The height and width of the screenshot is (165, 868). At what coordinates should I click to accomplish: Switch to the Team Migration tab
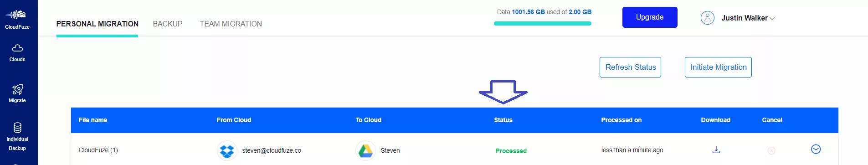[x=231, y=24]
